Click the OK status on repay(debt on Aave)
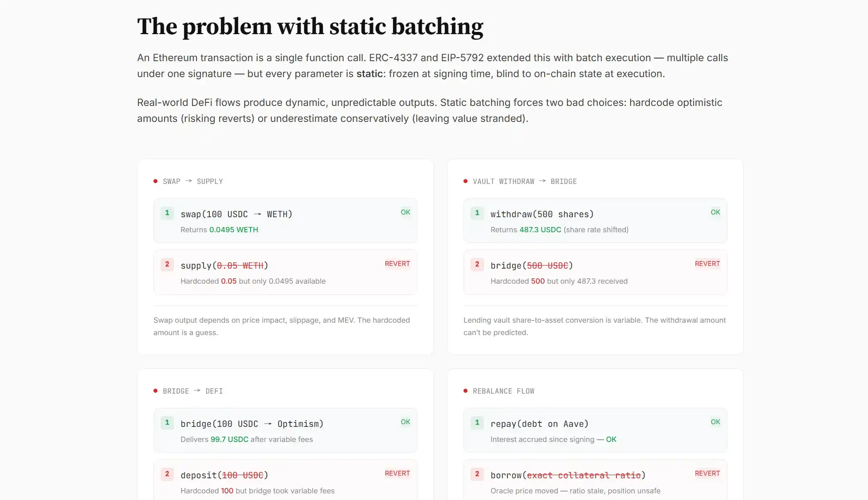 (x=715, y=422)
